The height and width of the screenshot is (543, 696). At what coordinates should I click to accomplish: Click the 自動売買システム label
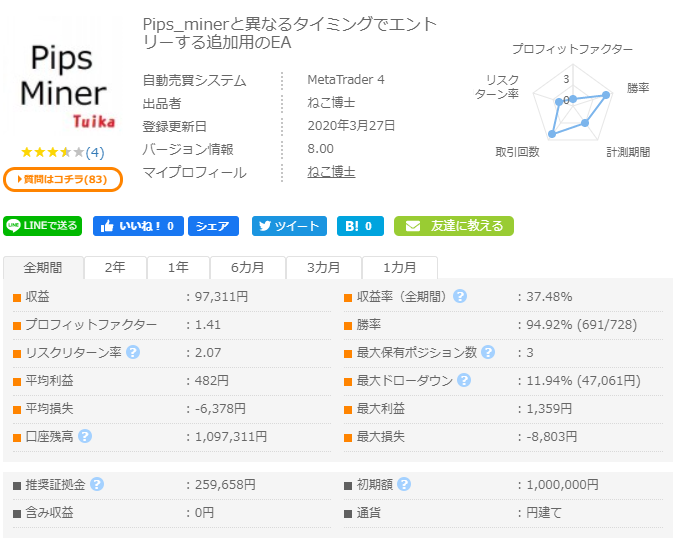(x=194, y=80)
